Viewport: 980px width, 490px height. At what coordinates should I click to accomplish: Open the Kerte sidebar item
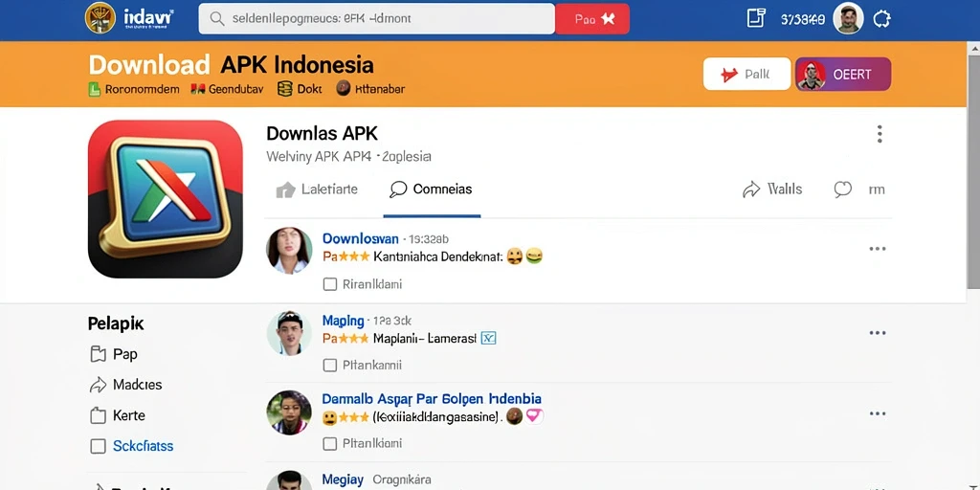[x=118, y=415]
